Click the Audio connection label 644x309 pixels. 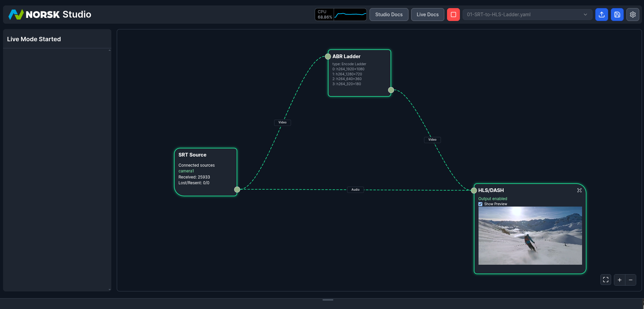pos(355,190)
